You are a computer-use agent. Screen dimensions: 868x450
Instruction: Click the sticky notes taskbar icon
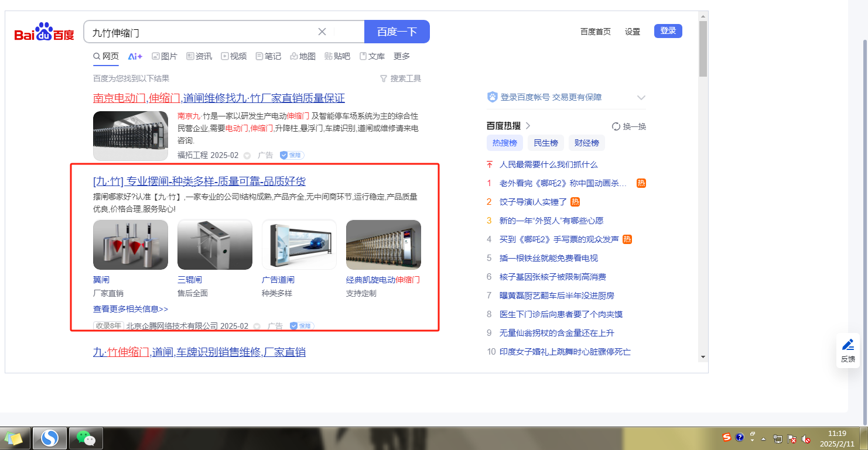coord(14,438)
